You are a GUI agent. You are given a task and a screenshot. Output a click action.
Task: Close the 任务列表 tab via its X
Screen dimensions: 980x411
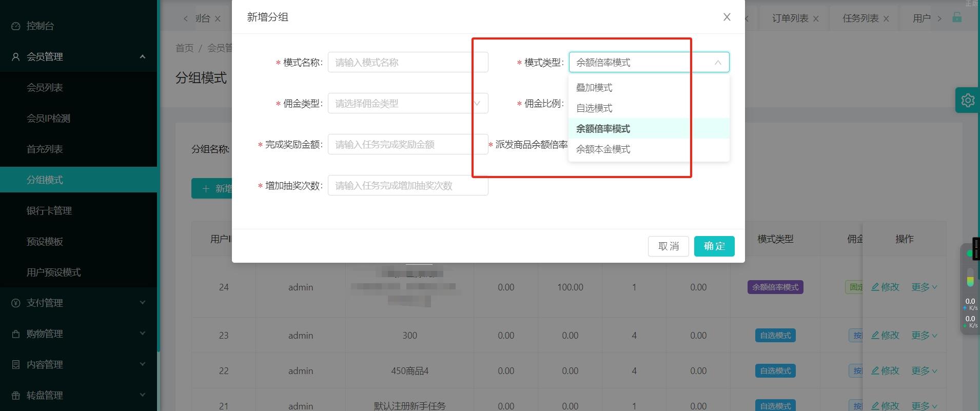click(x=886, y=18)
